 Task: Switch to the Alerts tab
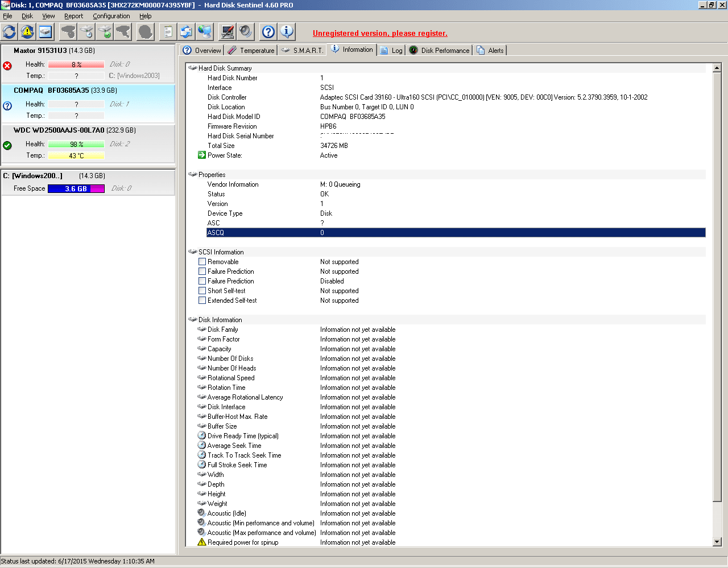click(490, 50)
